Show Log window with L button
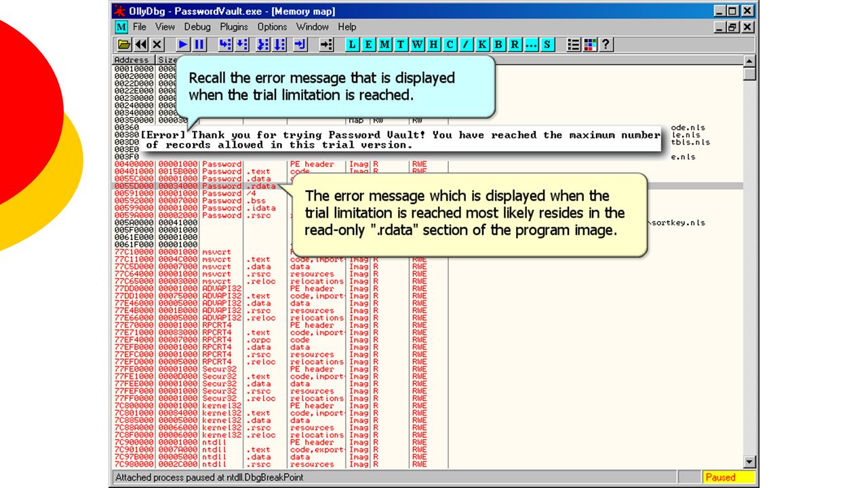This screenshot has width=868, height=488. coord(352,45)
